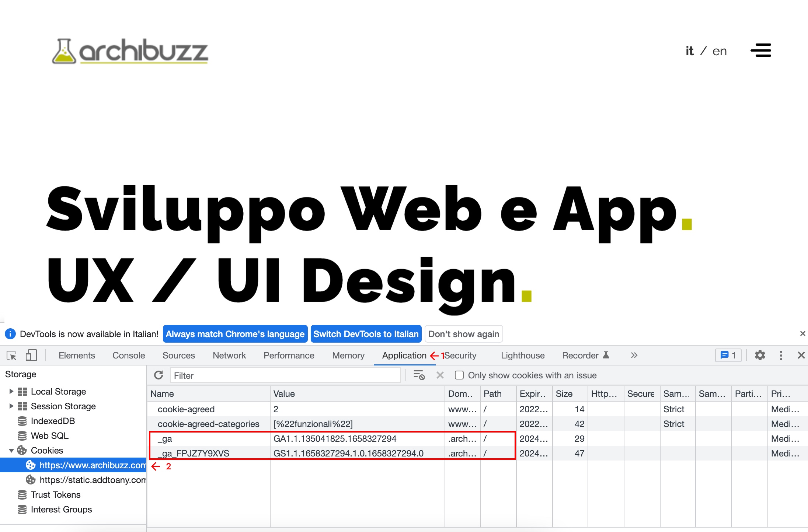Click the _ga cookie row
This screenshot has height=532, width=808.
pyautogui.click(x=327, y=438)
